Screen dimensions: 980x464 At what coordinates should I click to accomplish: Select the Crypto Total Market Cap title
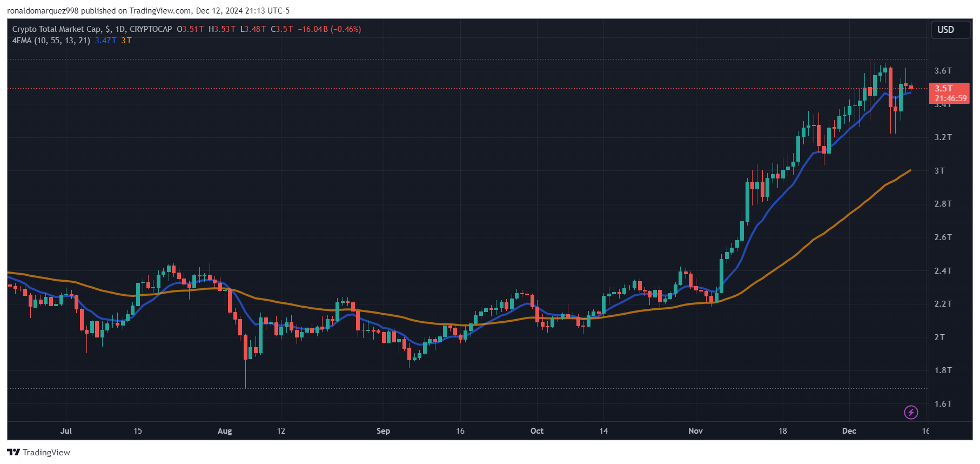(57, 29)
